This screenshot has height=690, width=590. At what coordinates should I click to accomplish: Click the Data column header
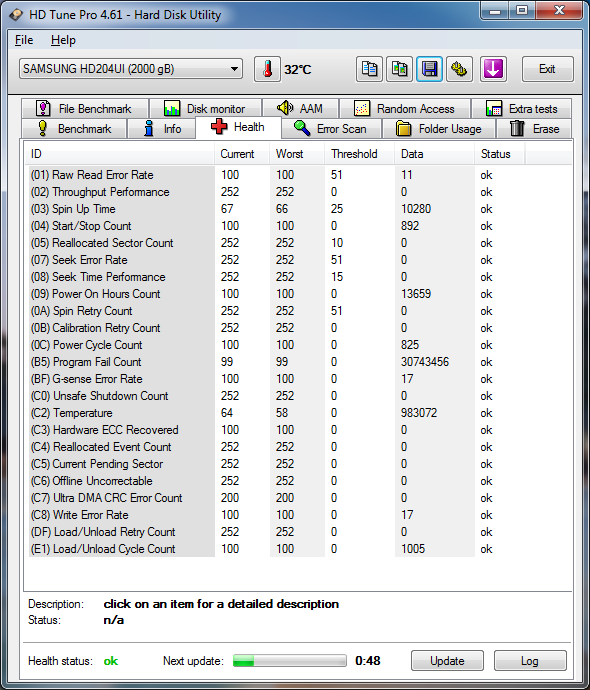point(434,154)
